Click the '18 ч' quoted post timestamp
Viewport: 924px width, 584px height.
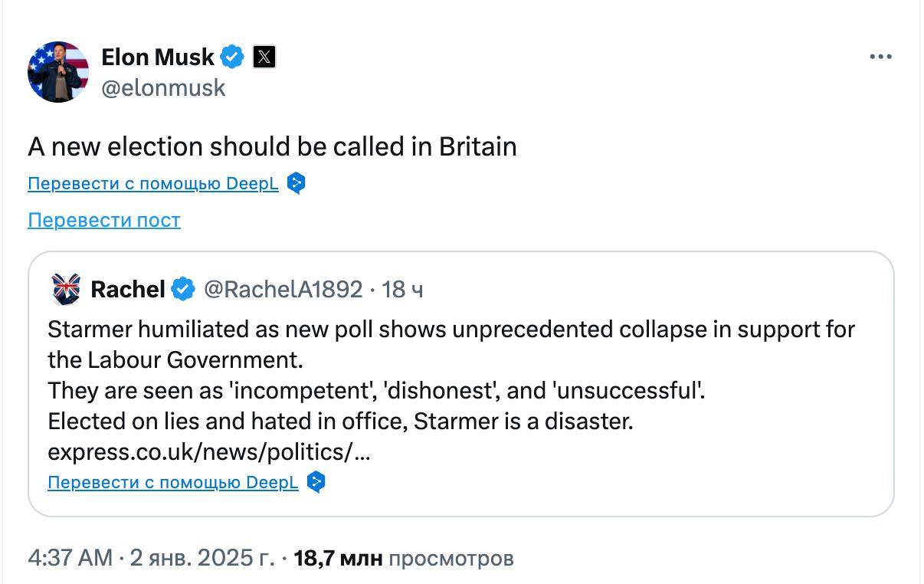click(x=402, y=289)
